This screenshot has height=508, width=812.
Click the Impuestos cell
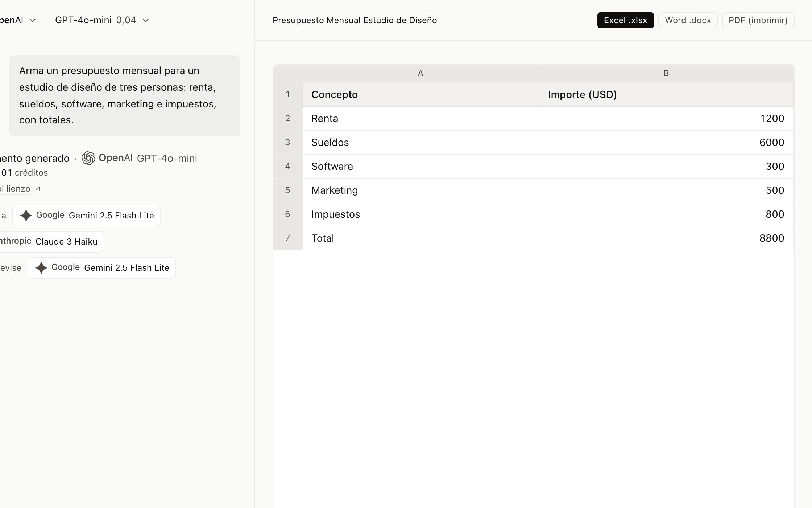pyautogui.click(x=420, y=214)
